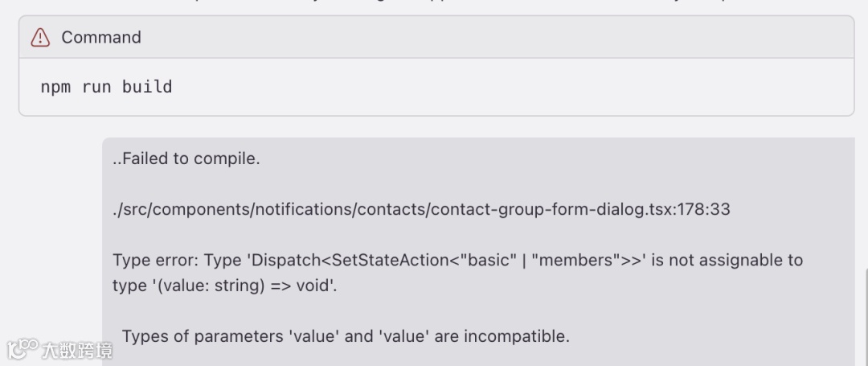Click the ..Failed to compile. message
The width and height of the screenshot is (868, 366).
[186, 159]
